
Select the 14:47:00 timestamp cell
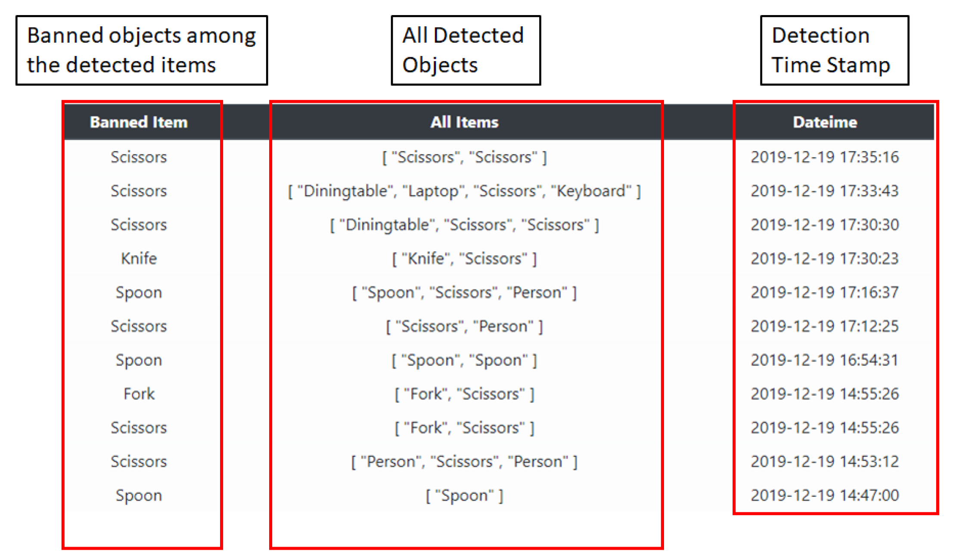[x=825, y=495]
